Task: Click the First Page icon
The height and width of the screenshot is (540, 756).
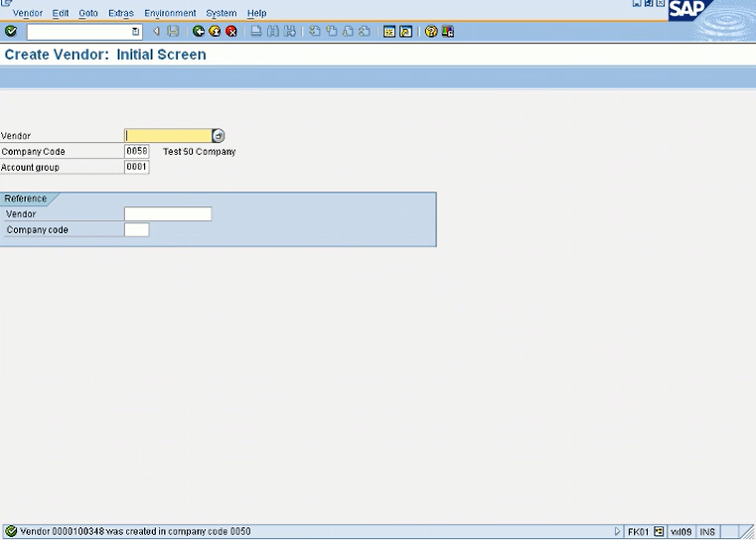Action: click(x=315, y=32)
